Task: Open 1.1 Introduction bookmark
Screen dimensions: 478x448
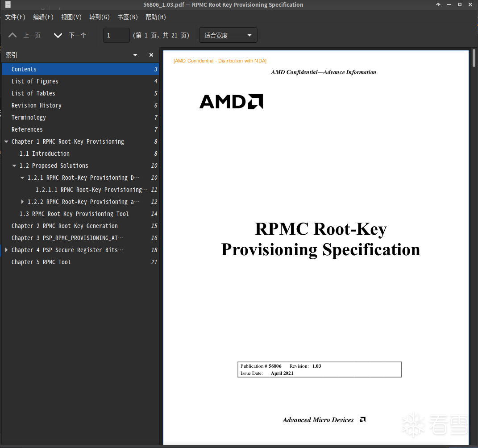Action: pos(80,153)
